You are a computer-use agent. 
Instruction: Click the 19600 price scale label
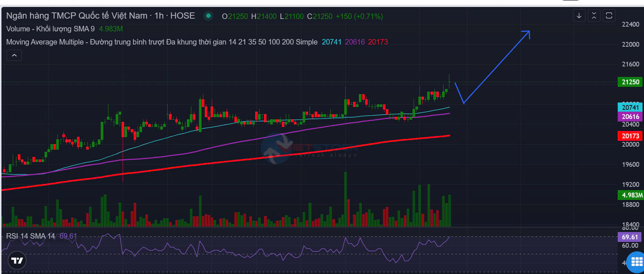pos(631,165)
